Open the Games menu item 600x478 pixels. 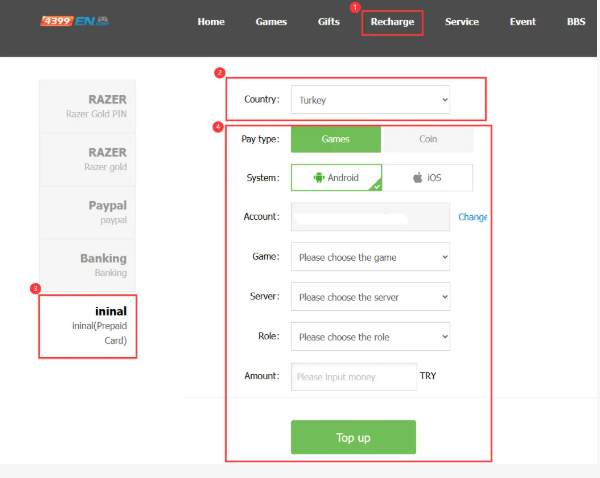(x=271, y=22)
